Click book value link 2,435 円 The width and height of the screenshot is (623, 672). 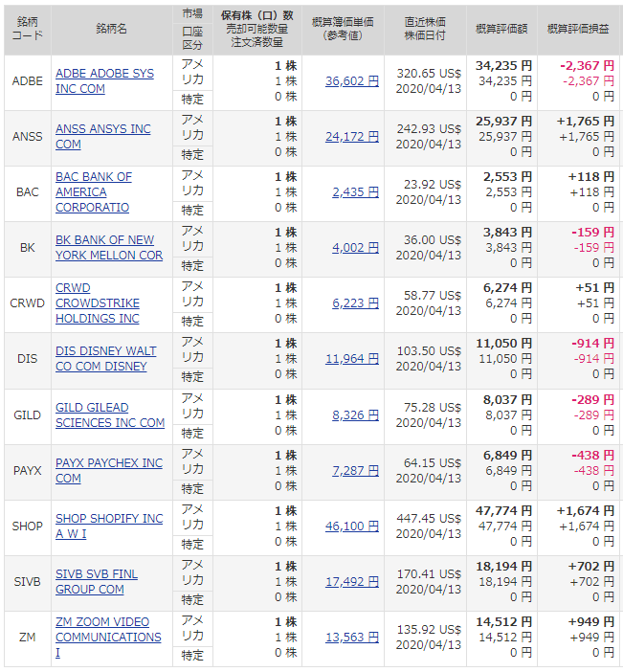(x=355, y=192)
